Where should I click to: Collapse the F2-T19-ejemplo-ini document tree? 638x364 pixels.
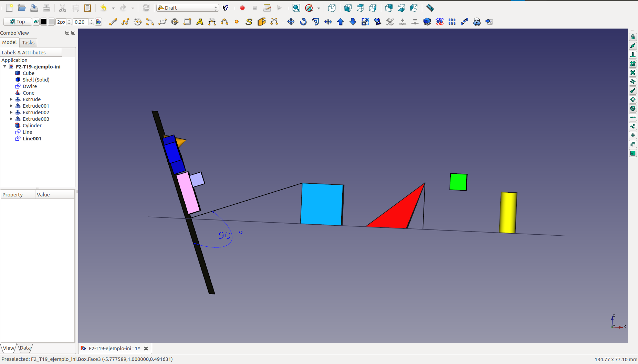5,67
